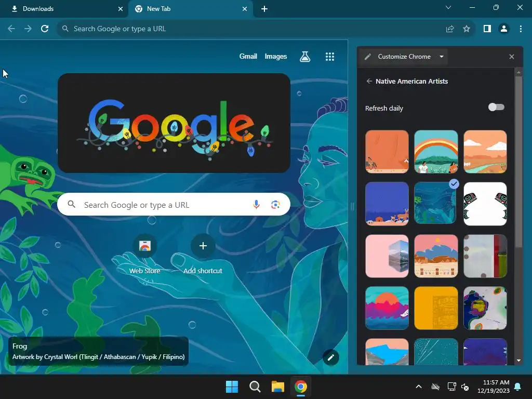This screenshot has height=399, width=532.
Task: Click side panel scrollbar up arrow
Action: 518,72
